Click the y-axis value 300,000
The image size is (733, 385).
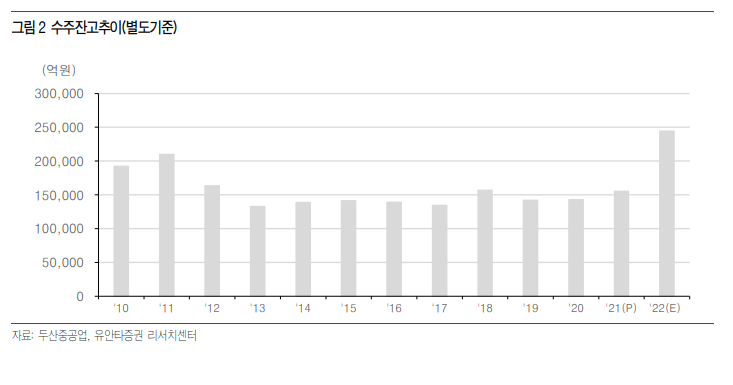point(59,94)
